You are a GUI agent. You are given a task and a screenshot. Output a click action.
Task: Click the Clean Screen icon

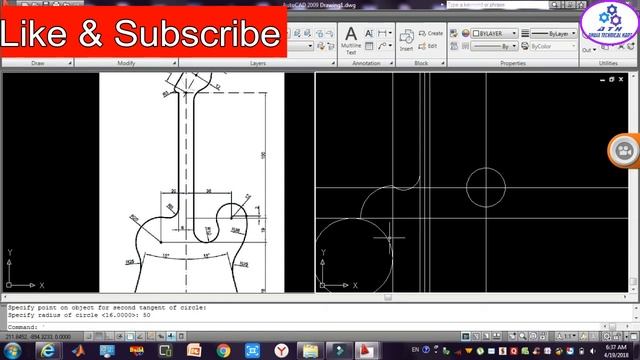[633, 336]
